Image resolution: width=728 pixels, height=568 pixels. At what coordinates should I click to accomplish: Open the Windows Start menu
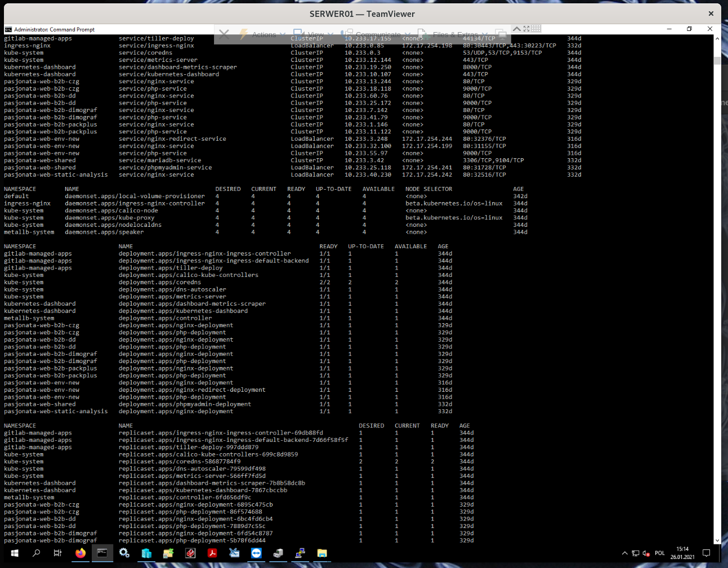tap(15, 553)
